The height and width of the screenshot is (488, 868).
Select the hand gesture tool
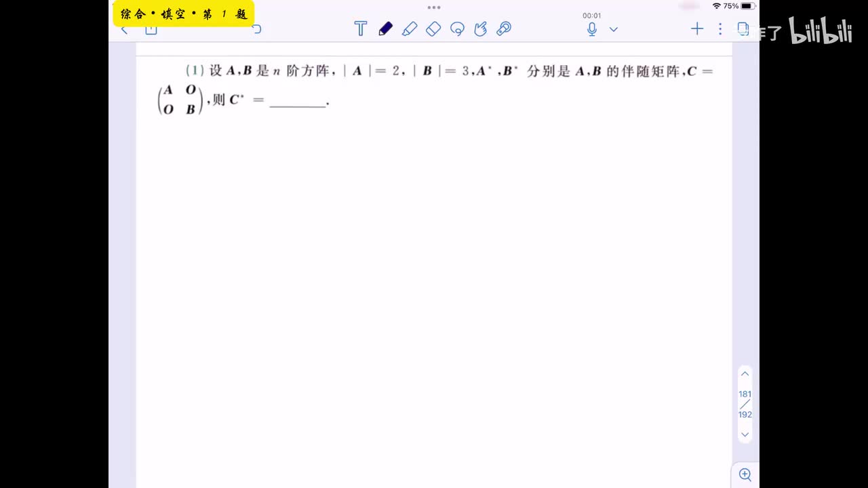pos(481,28)
